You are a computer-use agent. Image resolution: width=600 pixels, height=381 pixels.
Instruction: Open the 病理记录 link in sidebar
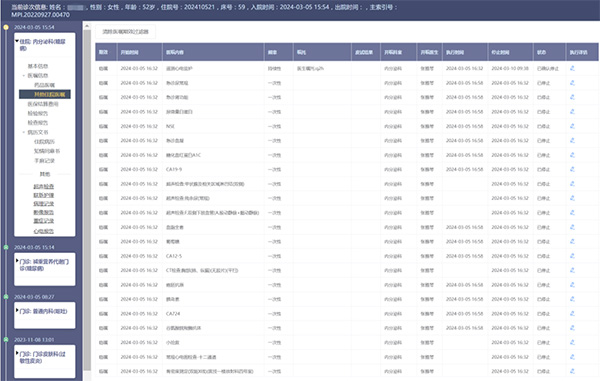pyautogui.click(x=44, y=204)
